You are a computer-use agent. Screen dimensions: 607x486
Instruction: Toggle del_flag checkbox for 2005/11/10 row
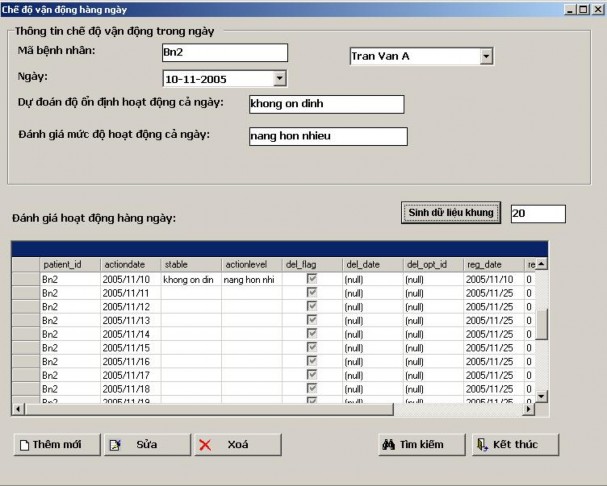tap(312, 279)
